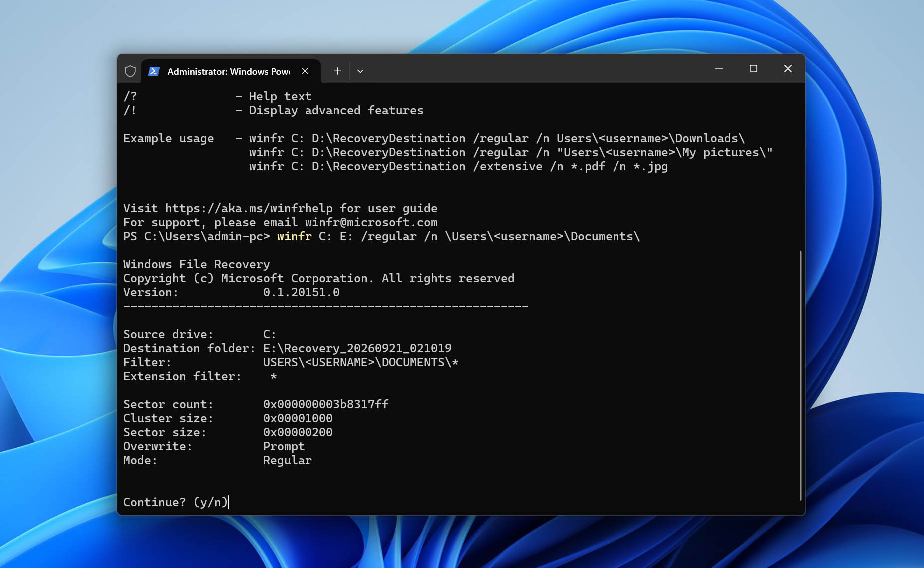Click the example line ending with Downloads\
Screen dimensions: 924x568
(x=497, y=138)
